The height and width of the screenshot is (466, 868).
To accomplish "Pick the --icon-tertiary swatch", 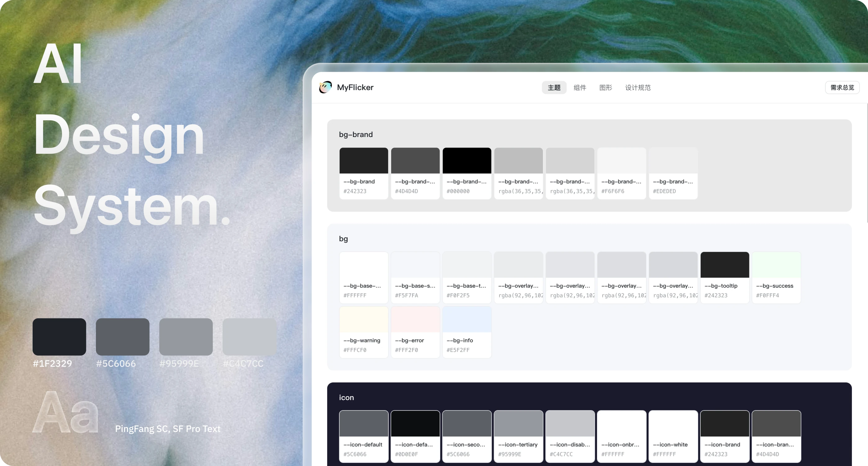I will coord(518,436).
